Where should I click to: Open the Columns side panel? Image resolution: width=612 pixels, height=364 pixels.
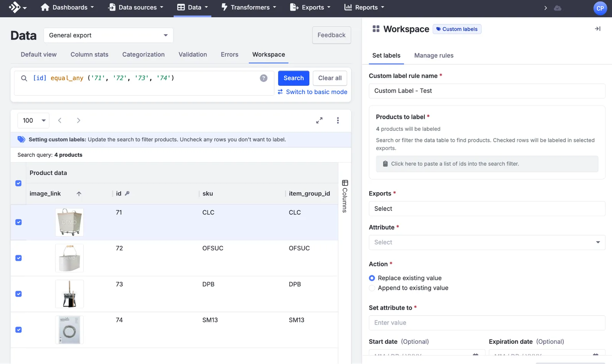pyautogui.click(x=345, y=196)
